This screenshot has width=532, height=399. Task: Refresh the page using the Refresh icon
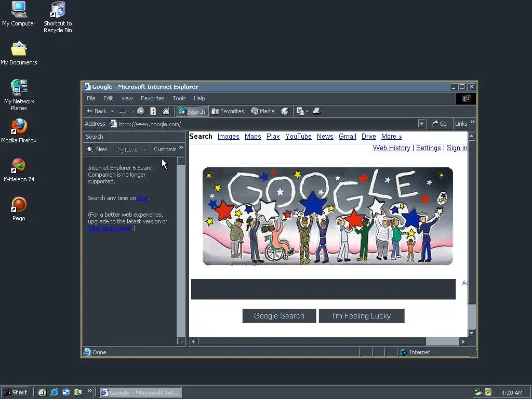(153, 111)
